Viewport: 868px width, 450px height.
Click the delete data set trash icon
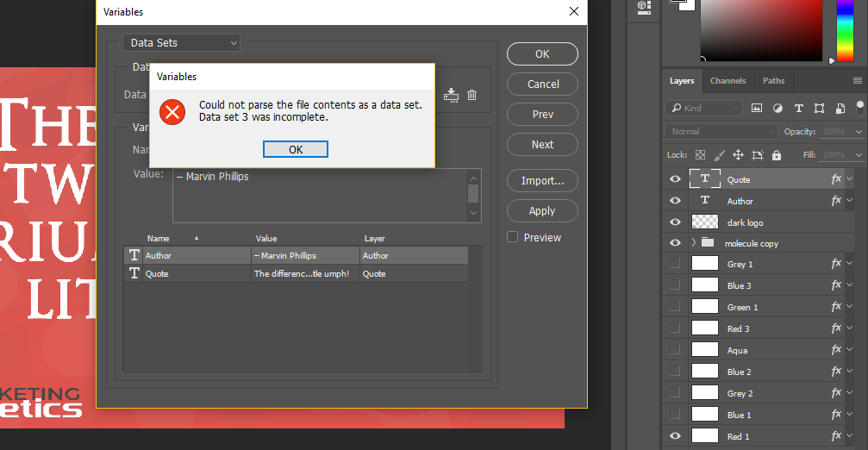[471, 95]
